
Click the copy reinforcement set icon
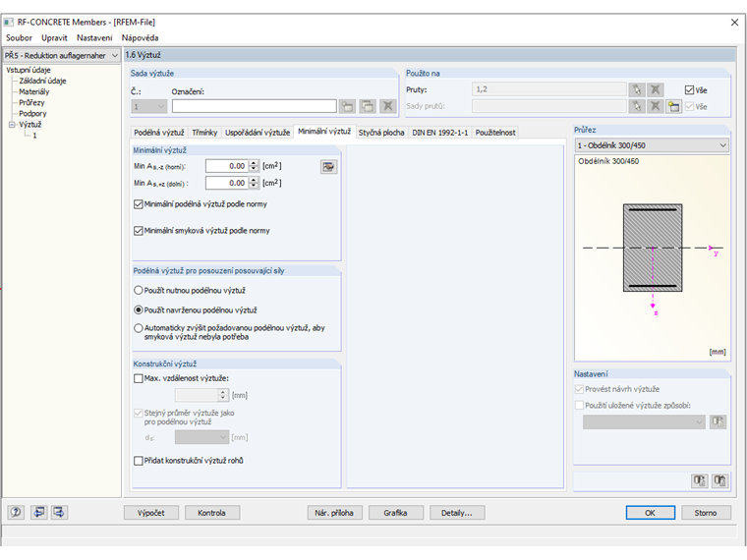[x=368, y=106]
